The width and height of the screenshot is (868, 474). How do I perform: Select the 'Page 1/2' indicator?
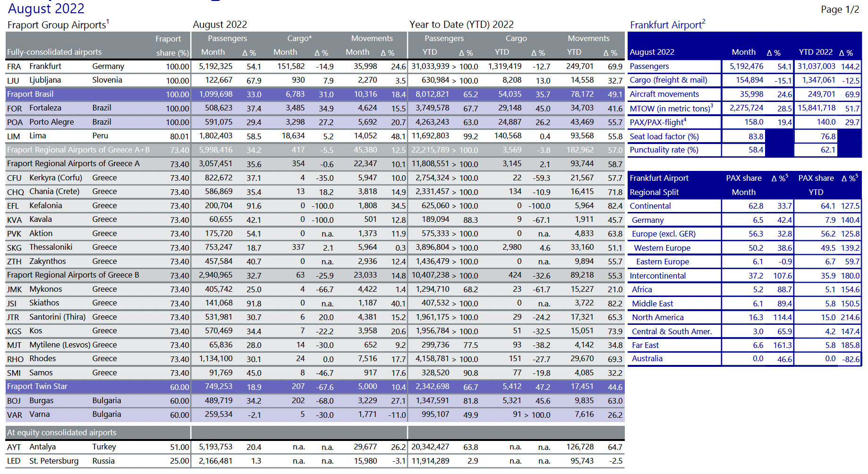[840, 9]
